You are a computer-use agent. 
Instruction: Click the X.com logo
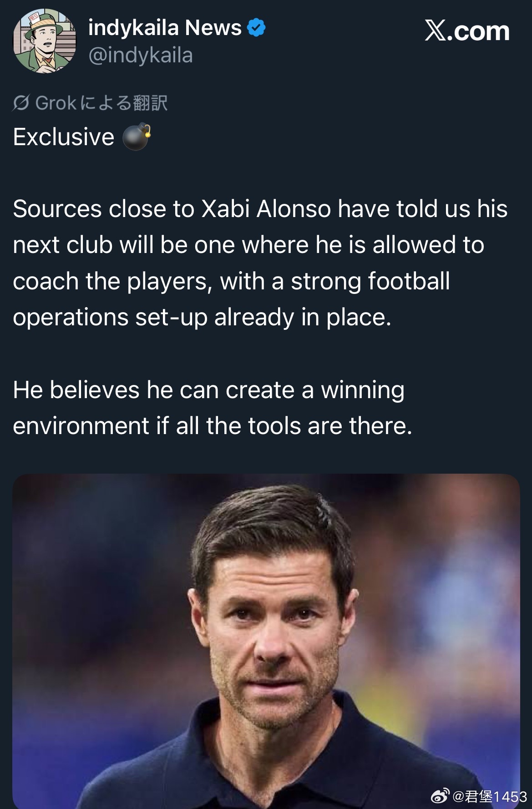pyautogui.click(x=467, y=31)
